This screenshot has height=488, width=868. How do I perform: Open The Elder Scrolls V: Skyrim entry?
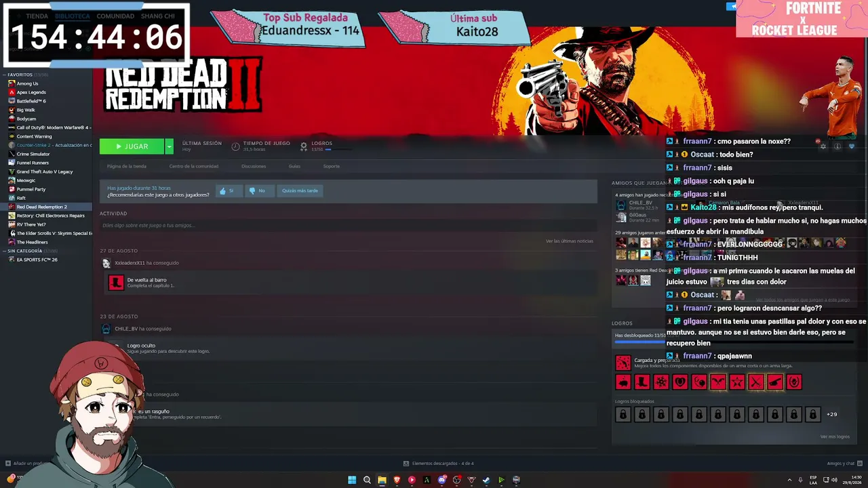[x=46, y=233]
